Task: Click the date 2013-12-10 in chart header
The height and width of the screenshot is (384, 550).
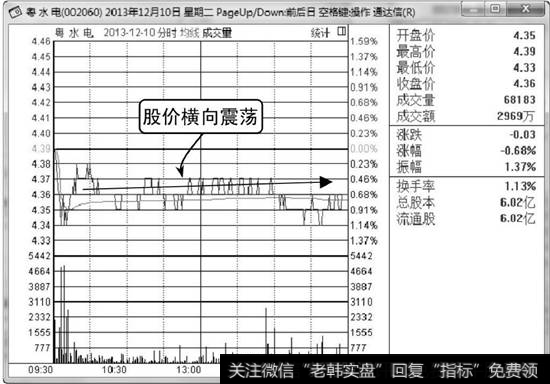Action: (x=129, y=33)
